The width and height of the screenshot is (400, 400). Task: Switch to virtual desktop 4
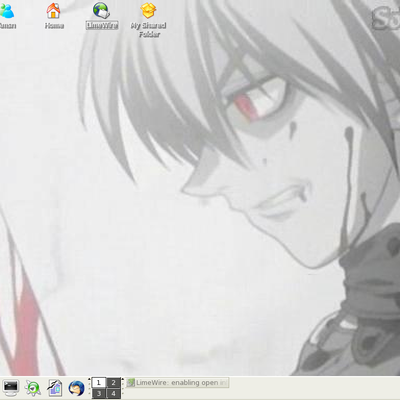[113, 393]
